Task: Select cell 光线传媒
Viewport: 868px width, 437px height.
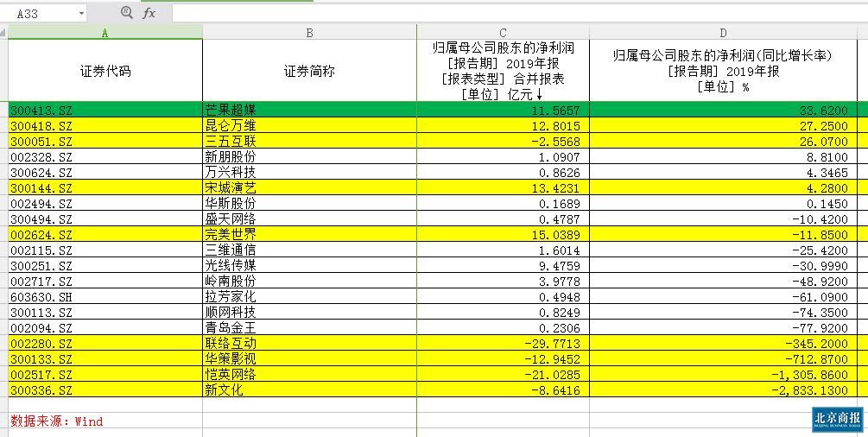Action: 309,265
